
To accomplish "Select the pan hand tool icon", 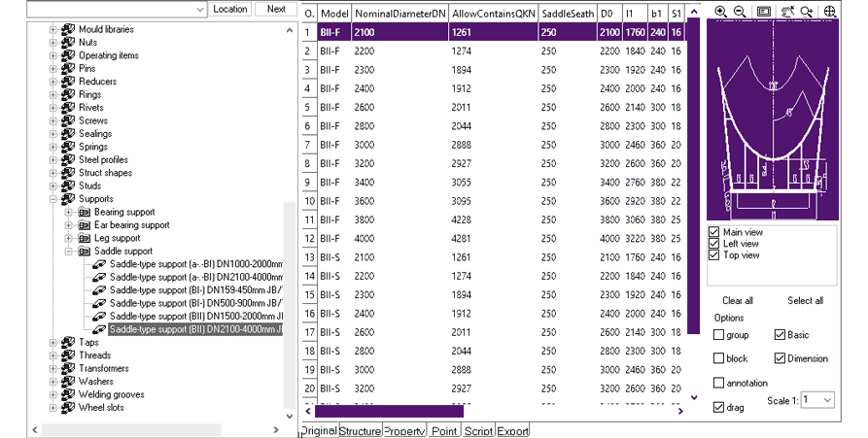I will point(786,12).
